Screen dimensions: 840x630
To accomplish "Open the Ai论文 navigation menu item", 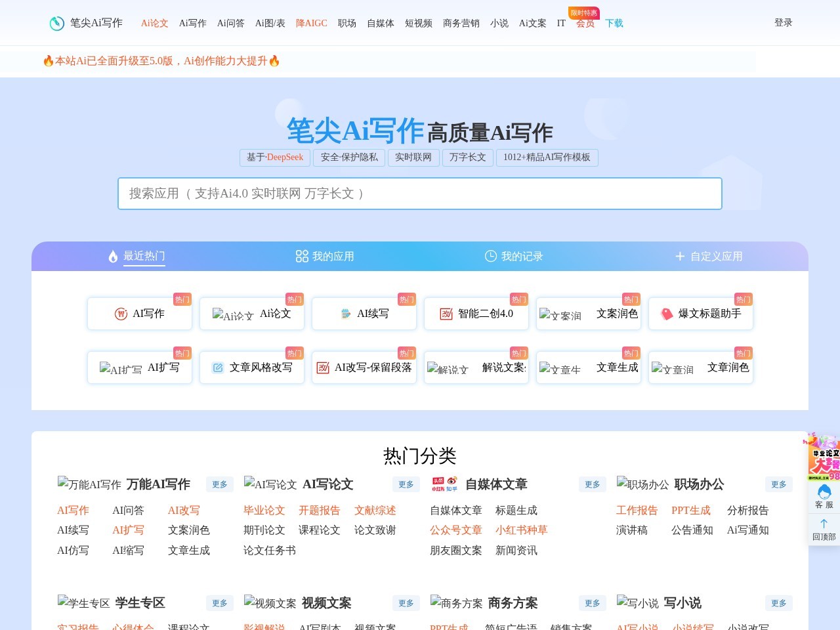I will [x=155, y=23].
